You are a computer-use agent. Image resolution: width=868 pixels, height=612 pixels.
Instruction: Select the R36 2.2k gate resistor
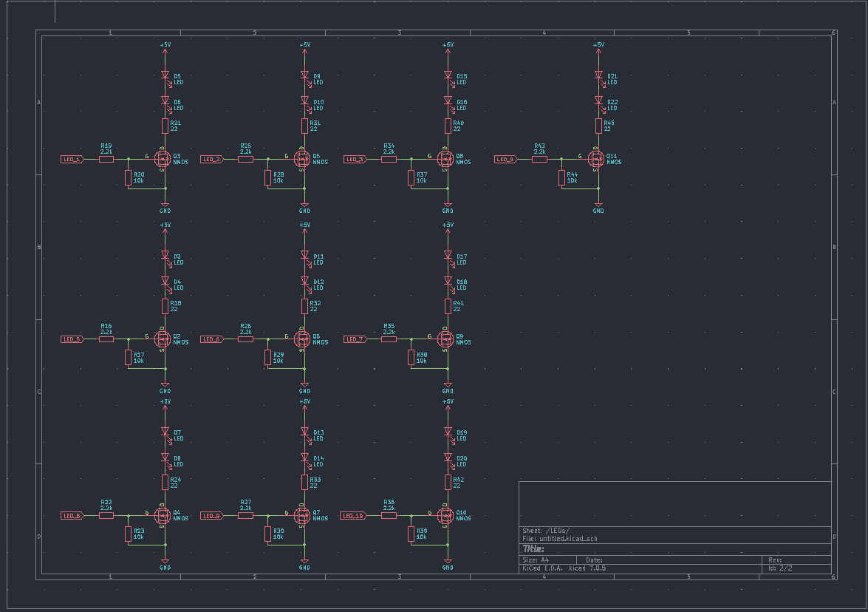389,515
